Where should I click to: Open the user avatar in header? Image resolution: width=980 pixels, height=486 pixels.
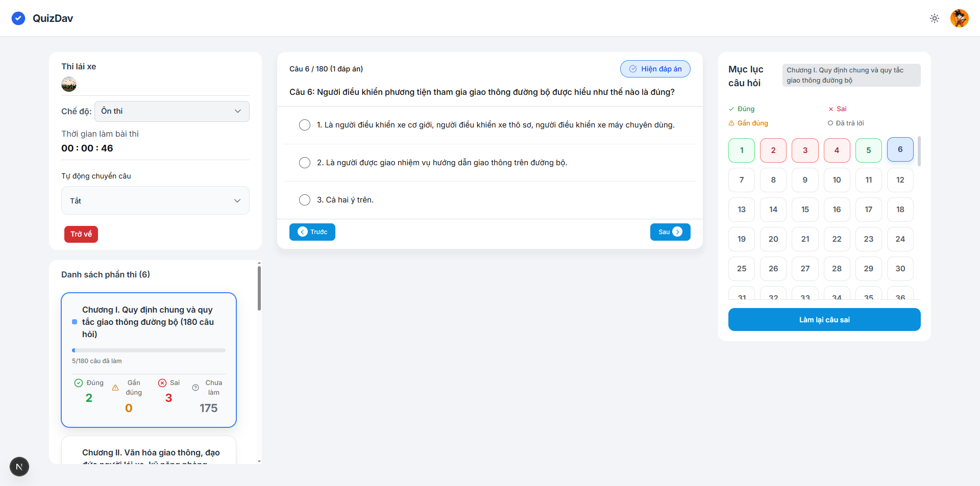[959, 18]
